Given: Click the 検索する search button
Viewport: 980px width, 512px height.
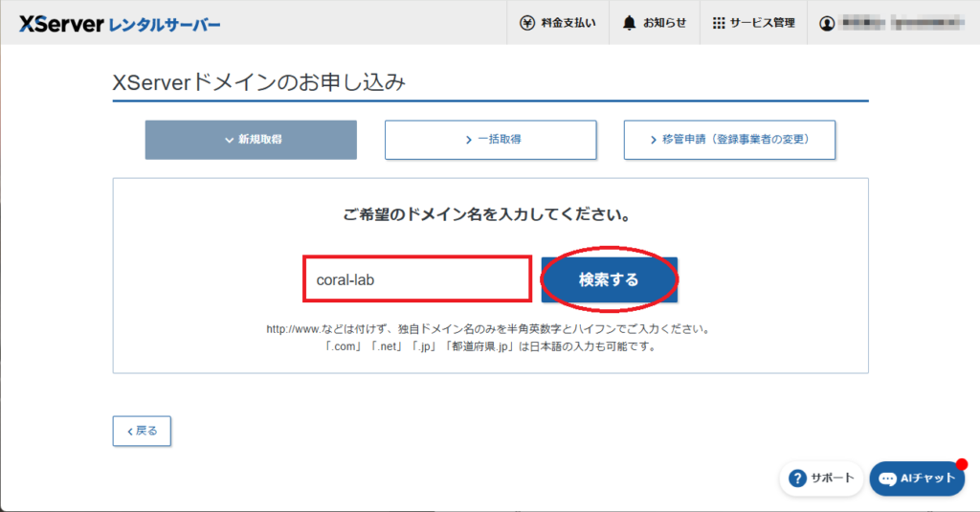Looking at the screenshot, I should [610, 279].
